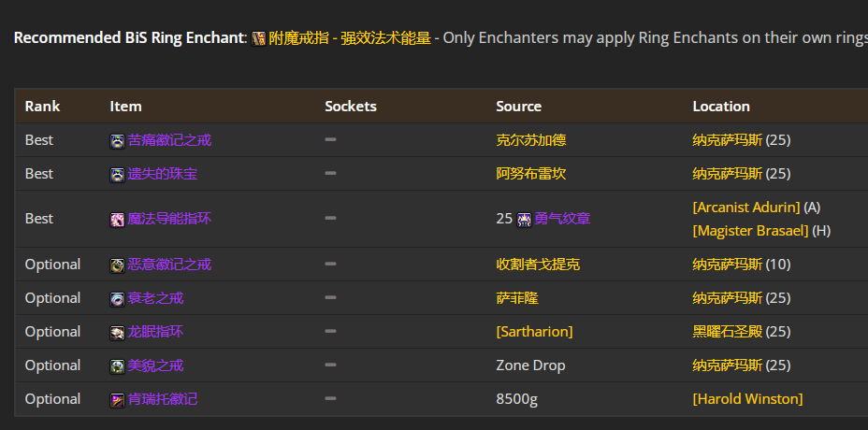Open the 附魔戒指 - 强效法术能量 enchant link
This screenshot has height=430, width=868.
click(350, 38)
